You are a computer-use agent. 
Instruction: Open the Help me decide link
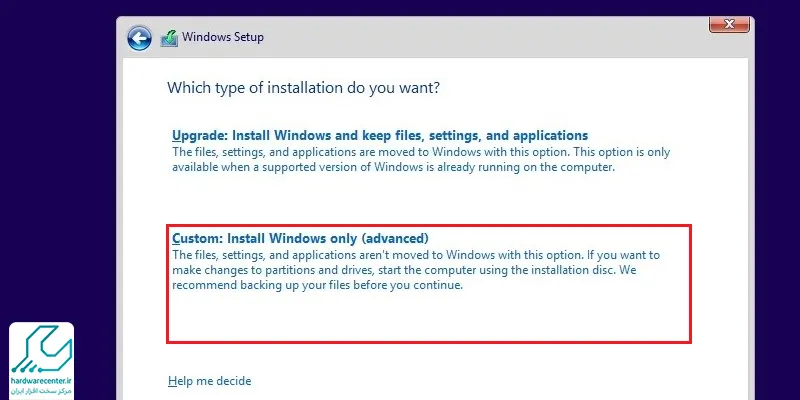pos(210,381)
